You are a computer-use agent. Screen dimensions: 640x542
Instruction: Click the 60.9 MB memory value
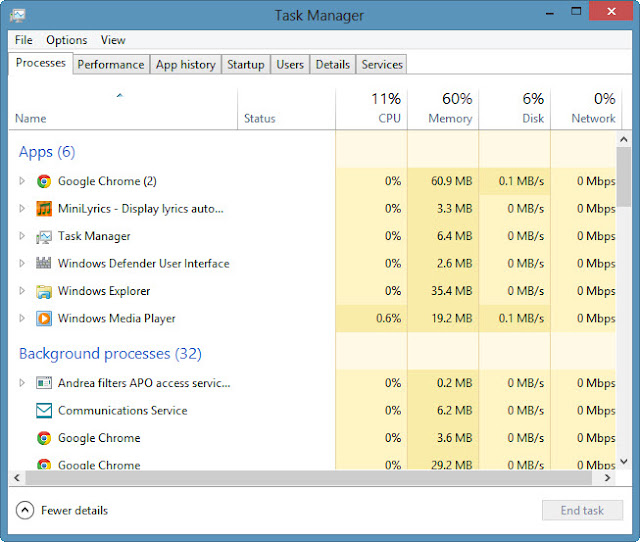(x=451, y=181)
